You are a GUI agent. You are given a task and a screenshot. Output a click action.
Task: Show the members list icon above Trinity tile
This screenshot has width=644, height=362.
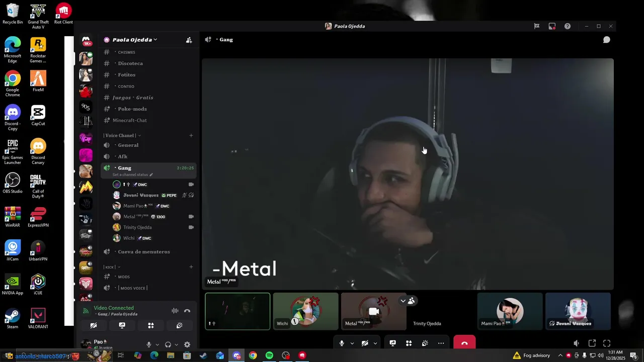(x=412, y=301)
